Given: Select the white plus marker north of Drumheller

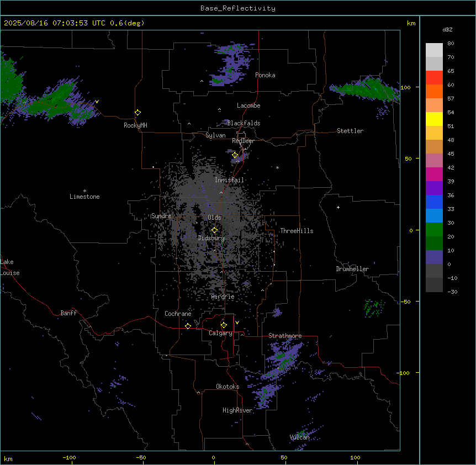Looking at the screenshot, I should [338, 207].
